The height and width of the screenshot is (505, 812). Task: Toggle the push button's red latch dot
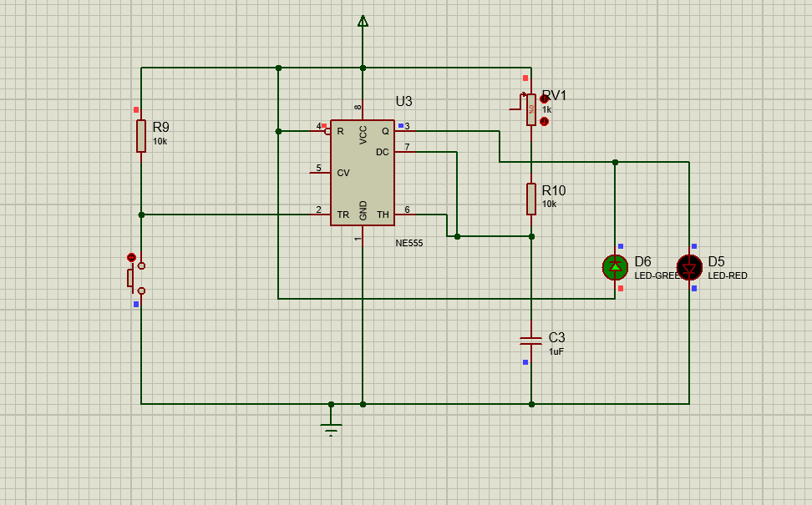(x=131, y=257)
